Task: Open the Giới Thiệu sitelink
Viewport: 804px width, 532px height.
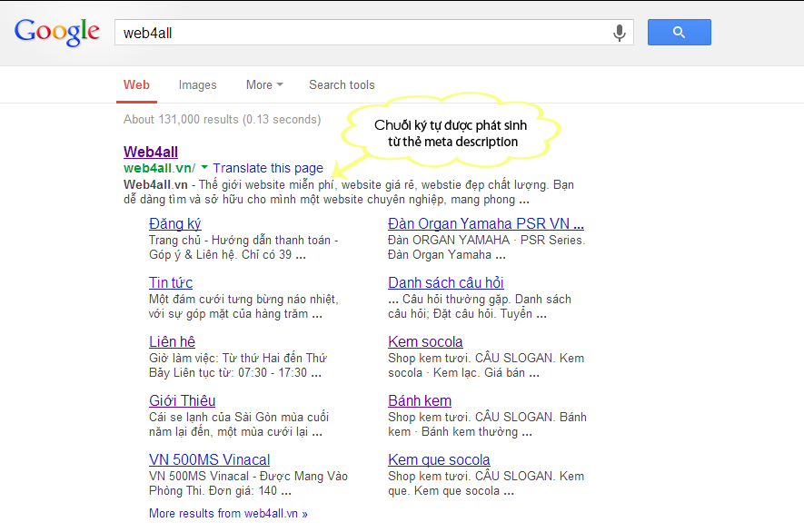Action: click(182, 400)
